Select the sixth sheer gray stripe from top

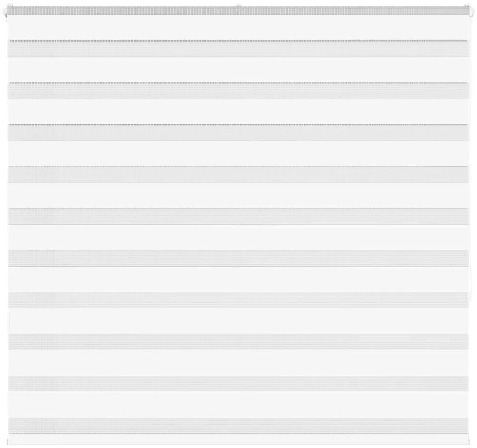coord(238,258)
